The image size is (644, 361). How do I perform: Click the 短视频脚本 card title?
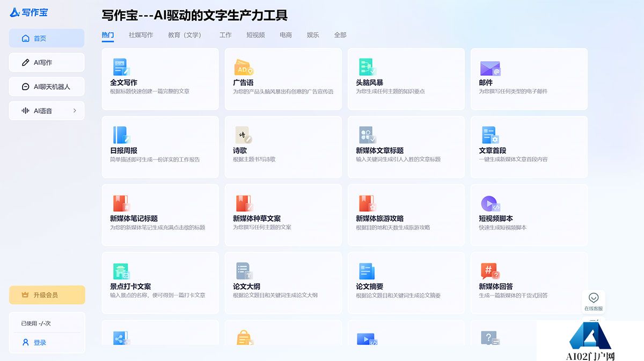(x=496, y=219)
